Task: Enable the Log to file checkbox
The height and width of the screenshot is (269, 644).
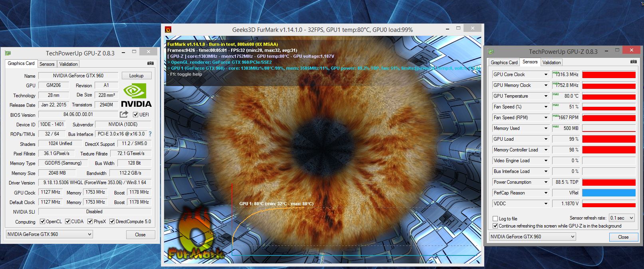Action: point(495,219)
